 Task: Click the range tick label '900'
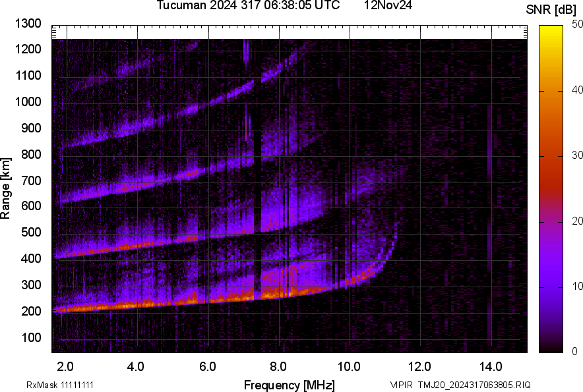point(31,128)
